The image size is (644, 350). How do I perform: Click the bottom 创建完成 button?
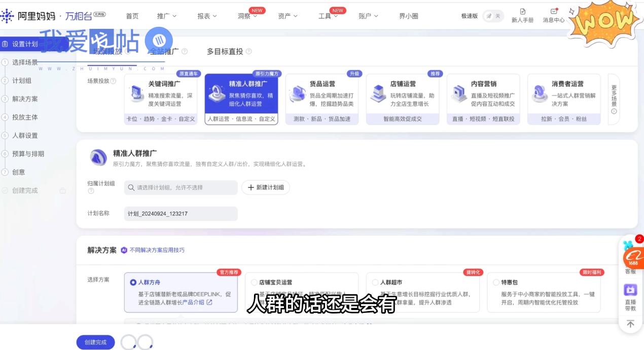[x=96, y=342]
